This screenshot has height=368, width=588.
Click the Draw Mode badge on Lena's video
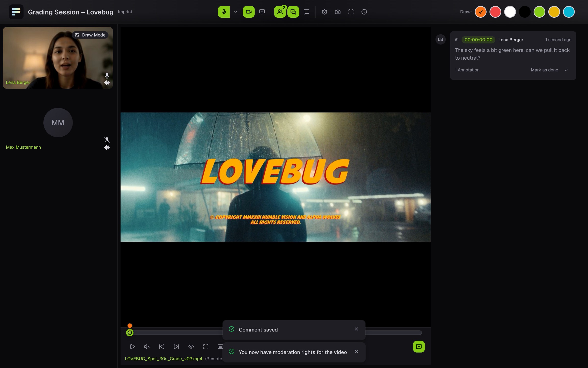coord(90,35)
